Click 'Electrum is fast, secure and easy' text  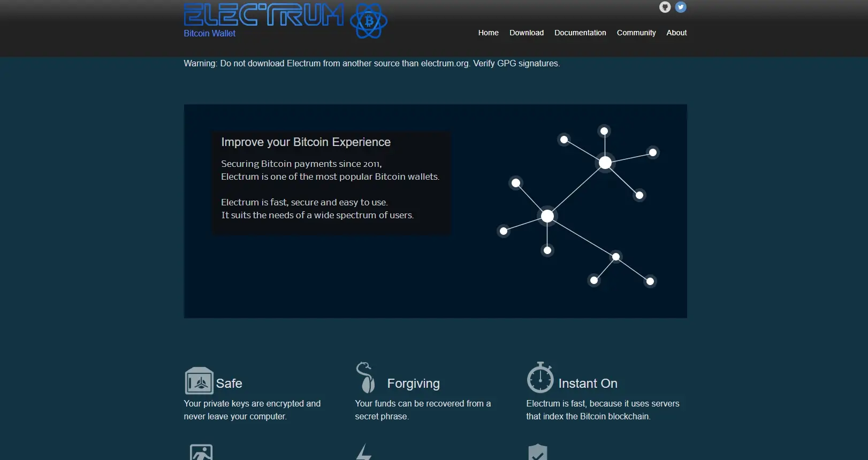click(x=304, y=202)
